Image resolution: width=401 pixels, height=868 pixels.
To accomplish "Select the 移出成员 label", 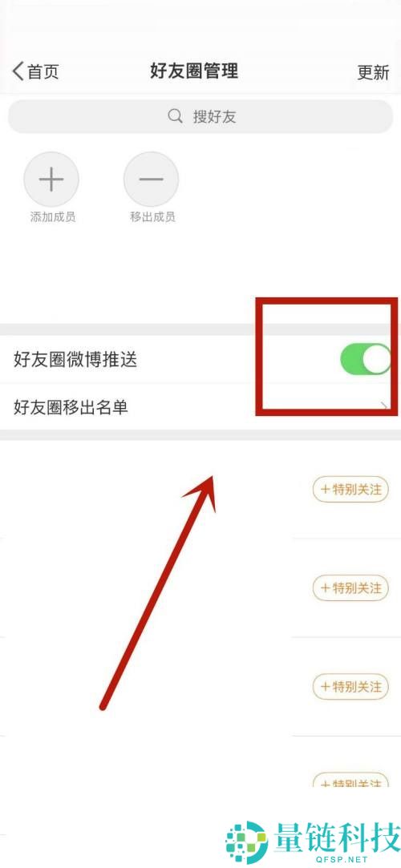I will pos(152,217).
